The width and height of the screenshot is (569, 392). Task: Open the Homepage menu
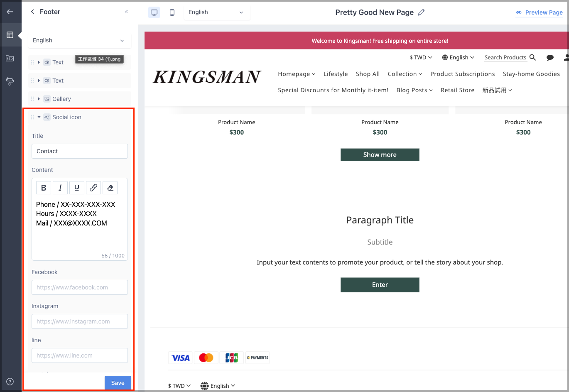(297, 74)
